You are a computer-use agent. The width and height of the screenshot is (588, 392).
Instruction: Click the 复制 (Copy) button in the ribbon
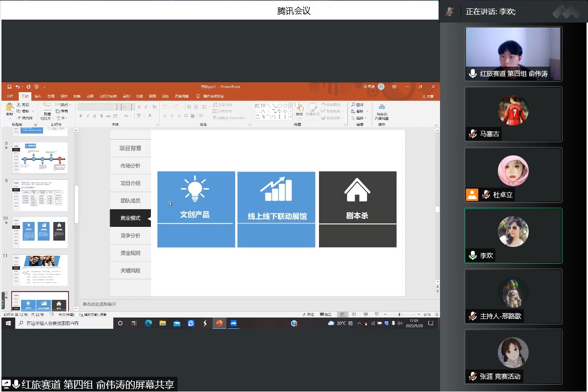(23, 111)
